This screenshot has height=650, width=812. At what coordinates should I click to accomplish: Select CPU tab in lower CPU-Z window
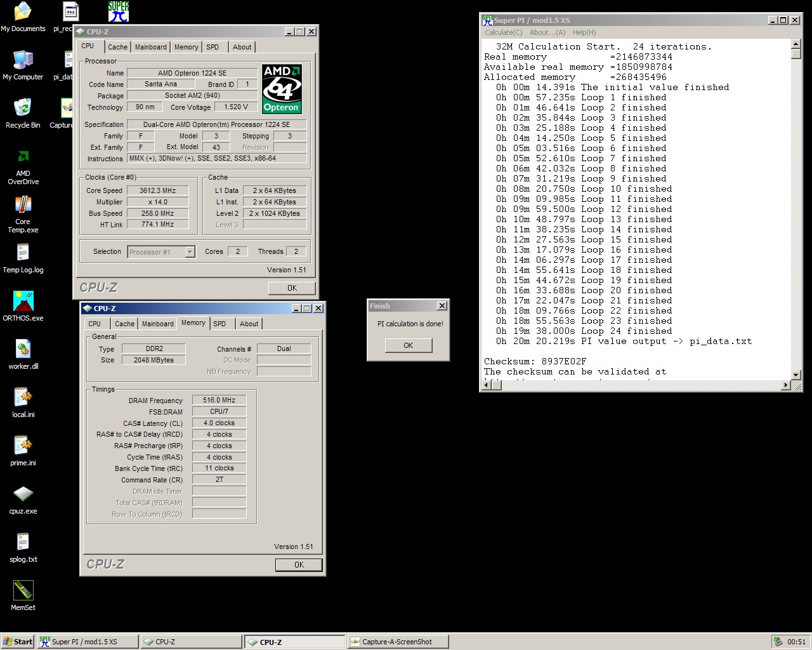pyautogui.click(x=95, y=324)
